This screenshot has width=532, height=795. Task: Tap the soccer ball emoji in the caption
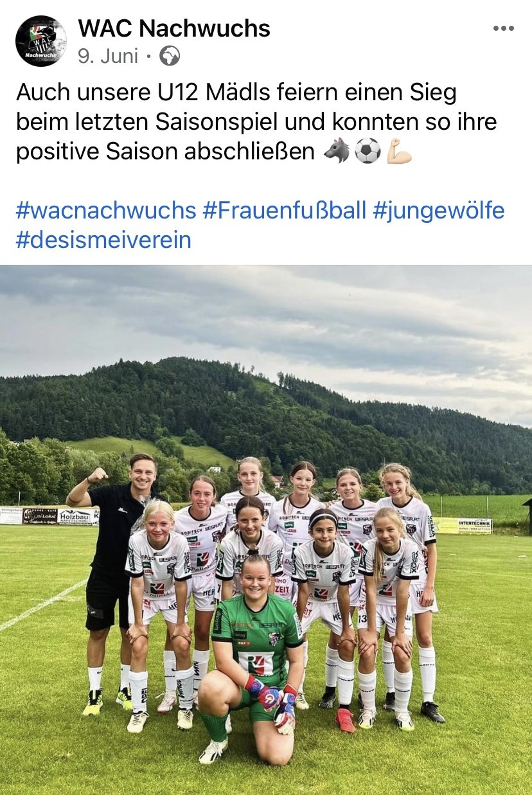coord(368,152)
